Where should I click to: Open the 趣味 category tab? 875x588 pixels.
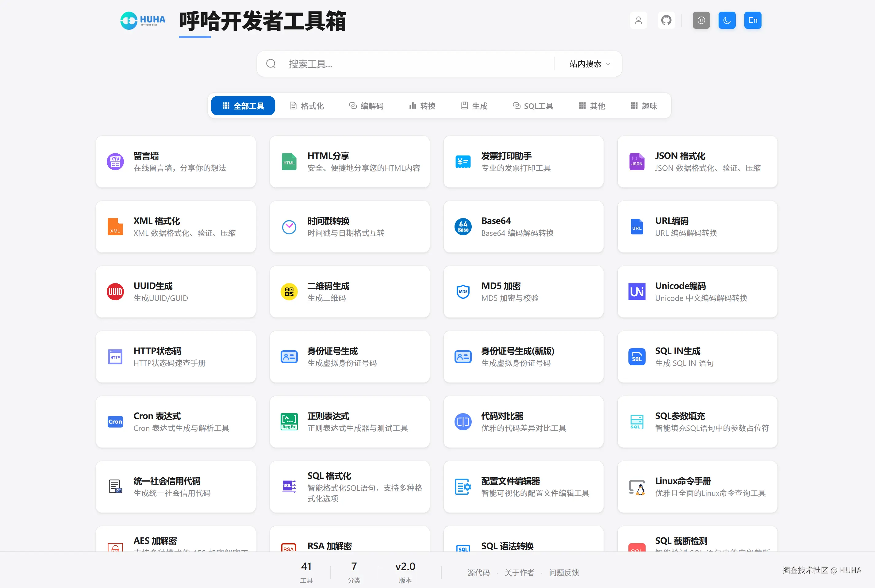(x=644, y=106)
